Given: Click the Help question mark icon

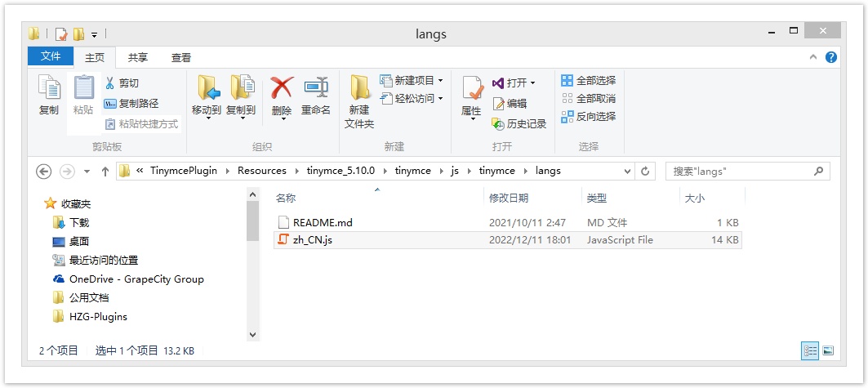Looking at the screenshot, I should coord(831,57).
